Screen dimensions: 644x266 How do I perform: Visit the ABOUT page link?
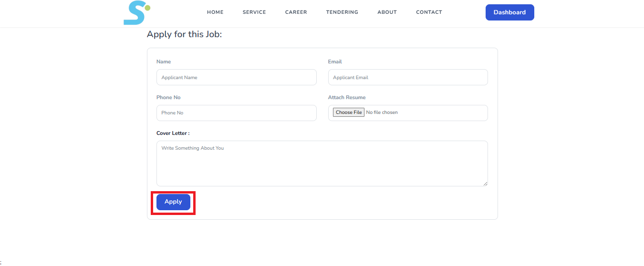point(387,12)
